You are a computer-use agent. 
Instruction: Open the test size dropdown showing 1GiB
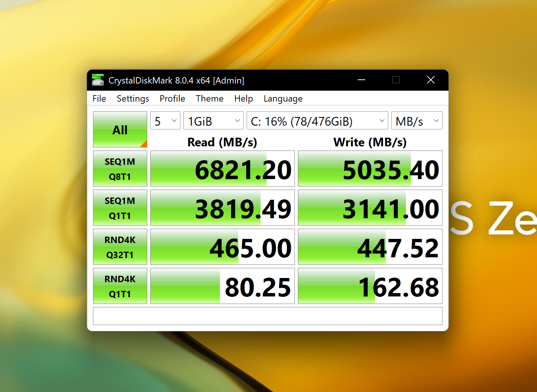[x=214, y=121]
